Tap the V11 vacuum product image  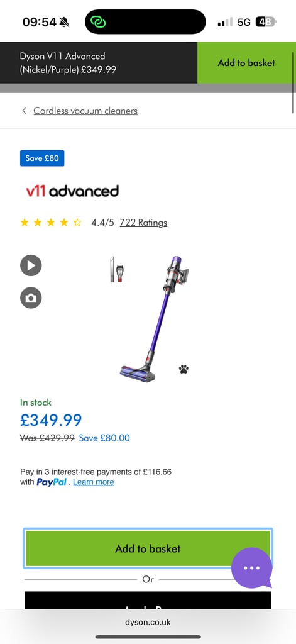coord(155,319)
